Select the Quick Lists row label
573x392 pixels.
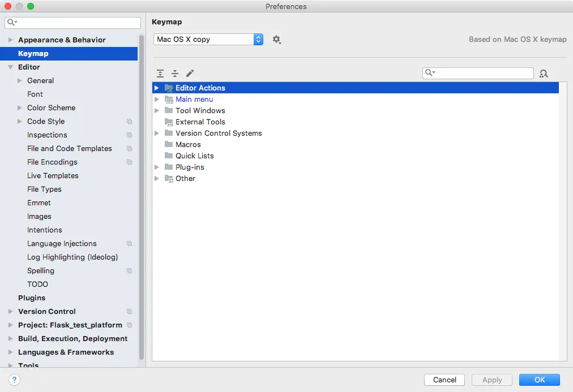click(x=195, y=156)
